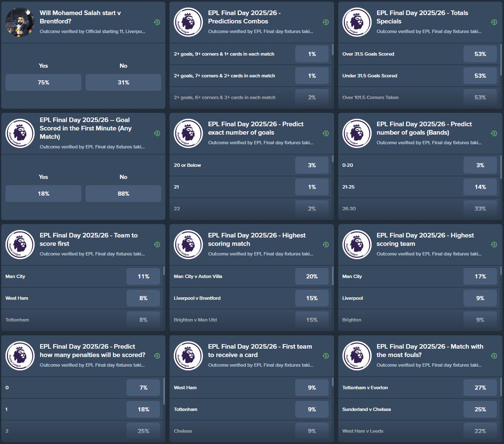The width and height of the screenshot is (504, 444).
Task: Click green coin icon on First team card card
Action: (325, 356)
